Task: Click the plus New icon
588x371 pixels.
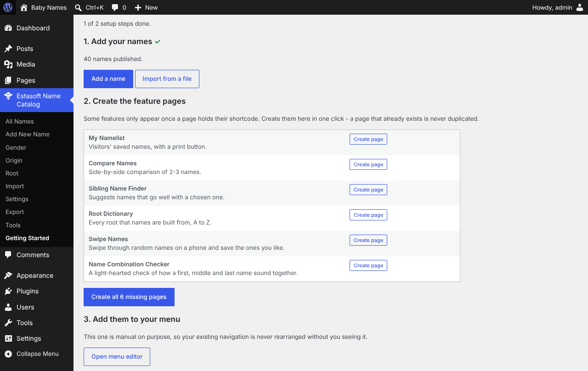Action: [138, 7]
